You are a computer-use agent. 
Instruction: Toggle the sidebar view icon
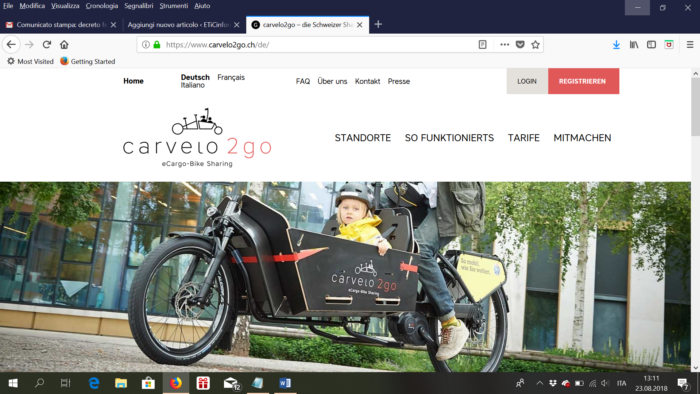point(651,45)
